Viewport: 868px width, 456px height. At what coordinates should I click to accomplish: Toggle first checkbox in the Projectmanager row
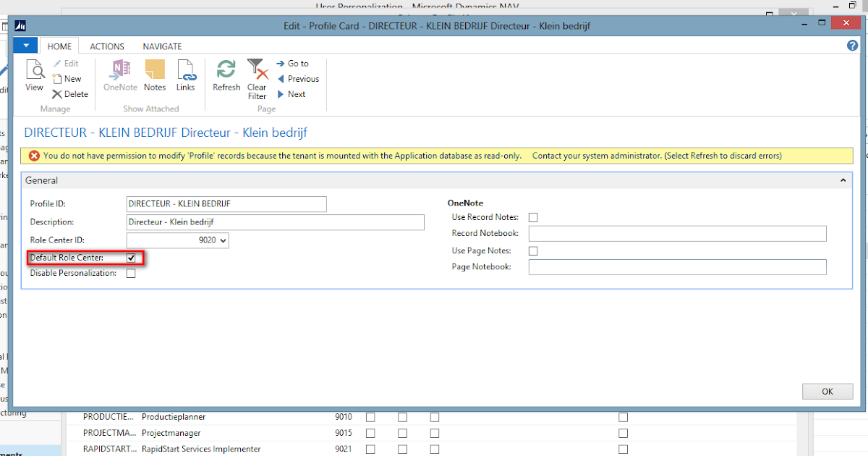pos(370,434)
